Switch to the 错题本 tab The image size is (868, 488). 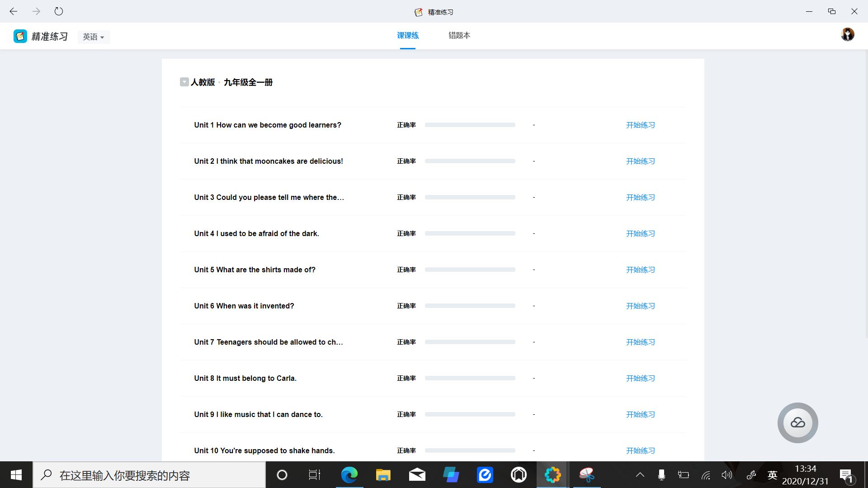(459, 35)
